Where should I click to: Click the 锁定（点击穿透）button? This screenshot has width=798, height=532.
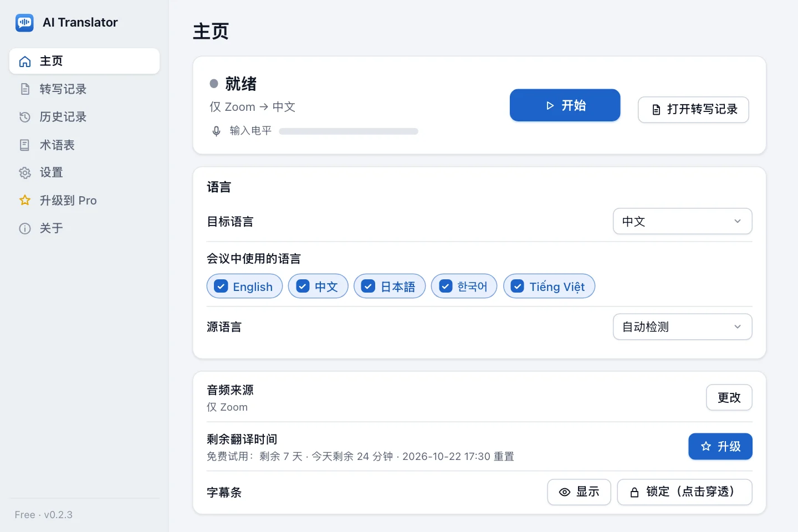tap(684, 492)
